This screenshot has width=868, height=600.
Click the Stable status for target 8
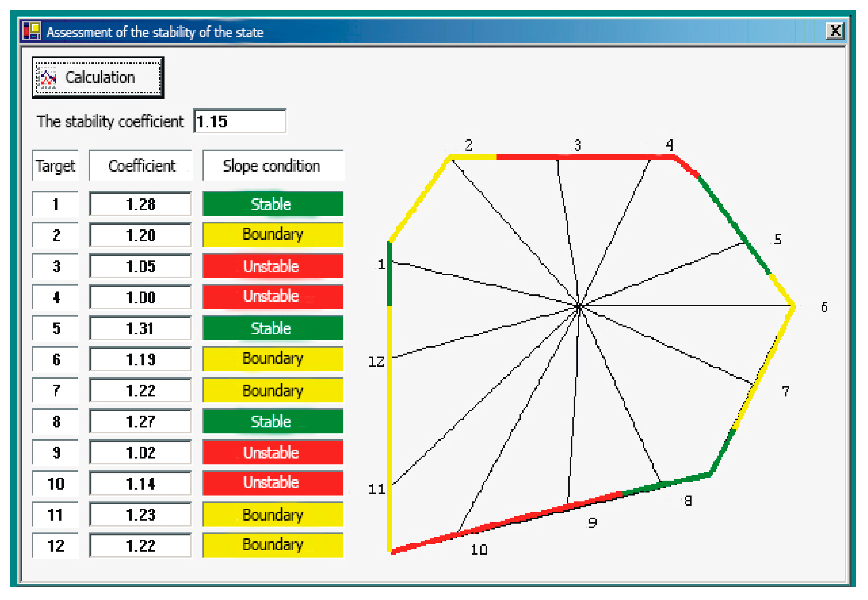coord(273,421)
